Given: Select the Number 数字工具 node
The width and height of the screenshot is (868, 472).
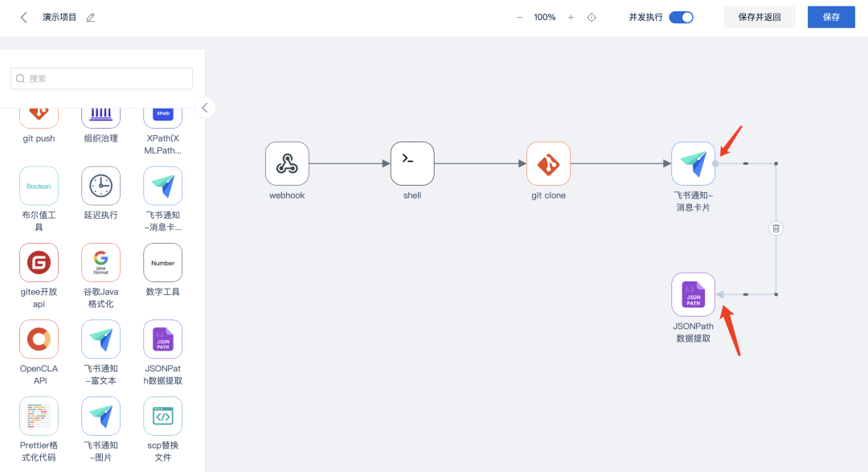Looking at the screenshot, I should (x=162, y=263).
